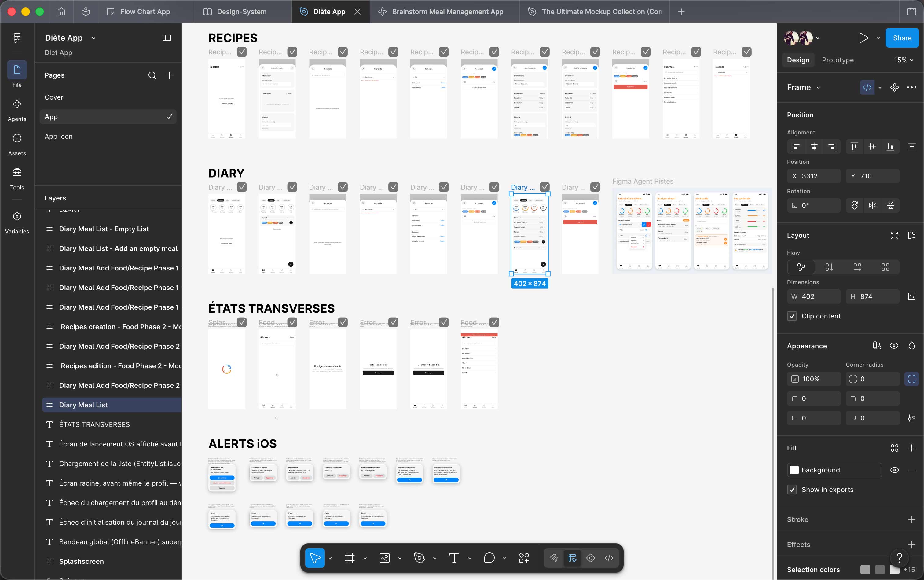
Task: Open the File panel in sidebar
Action: (x=17, y=74)
